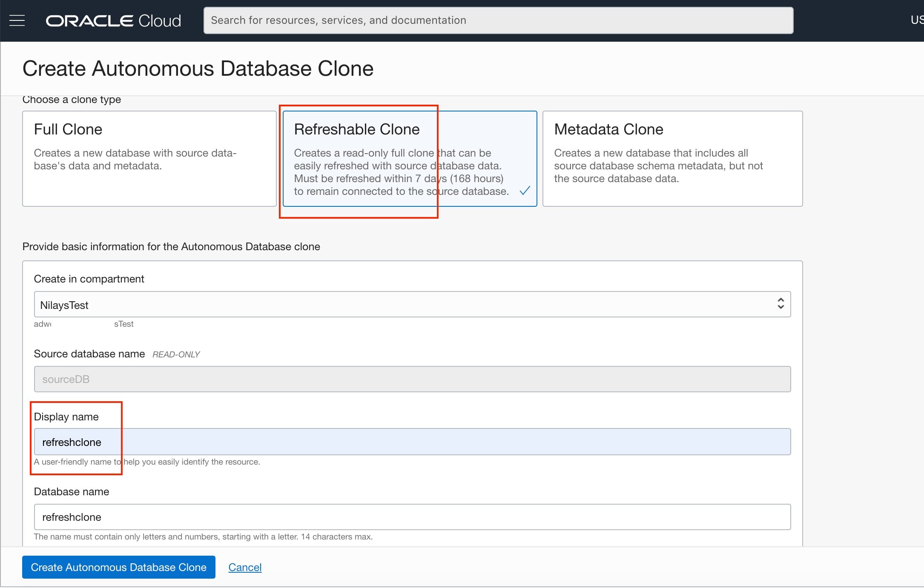Click the highlighted Display name label

click(66, 417)
